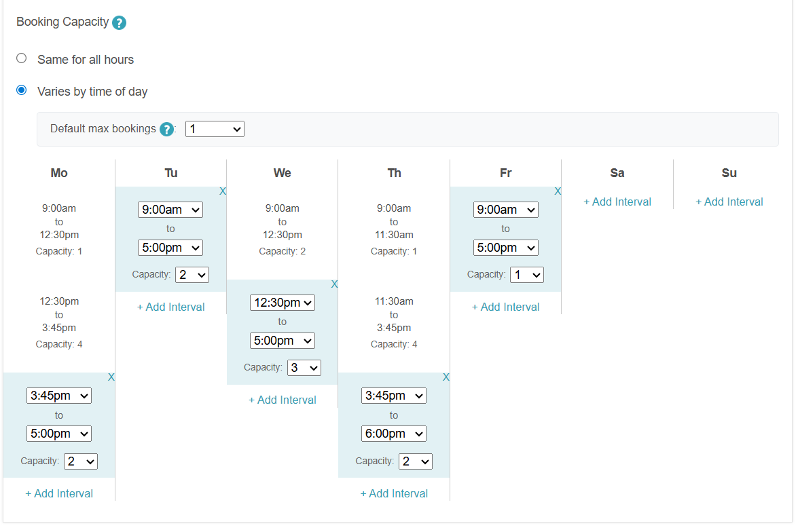Add an interval for Sunday
Image resolution: width=798 pixels, height=532 pixels.
729,202
